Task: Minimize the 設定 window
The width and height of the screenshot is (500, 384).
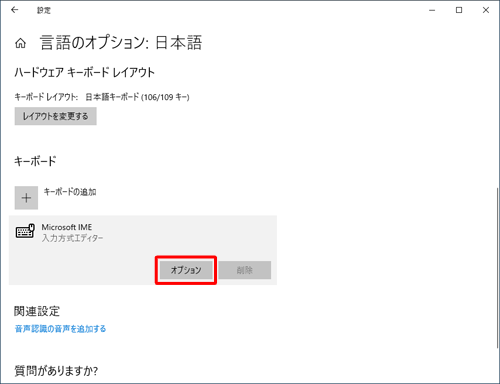Action: click(x=432, y=10)
